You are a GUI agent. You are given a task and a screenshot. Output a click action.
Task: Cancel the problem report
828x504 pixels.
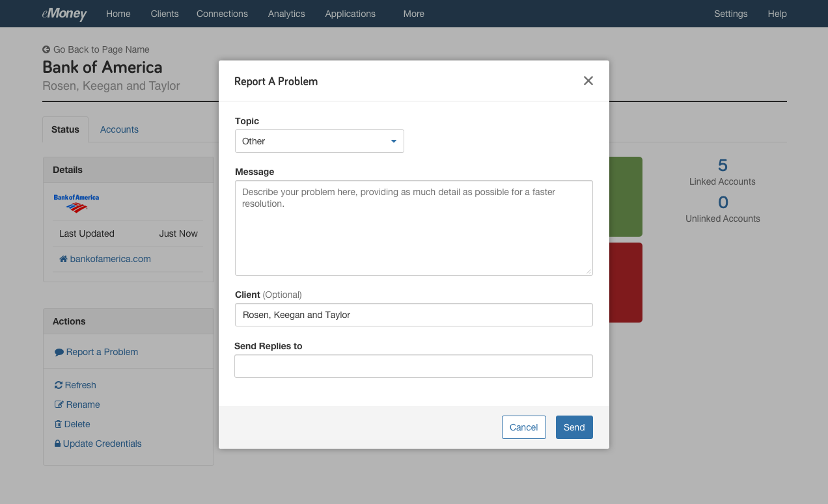pos(524,427)
